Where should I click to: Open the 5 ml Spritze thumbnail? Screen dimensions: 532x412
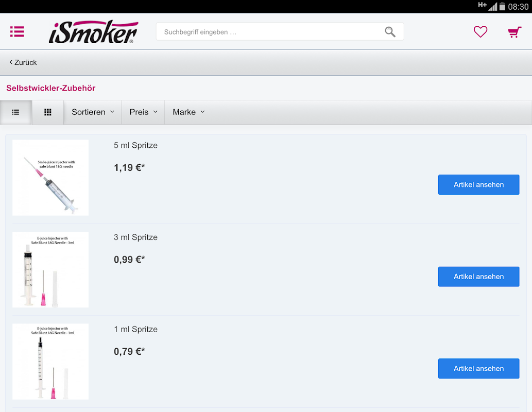tap(50, 178)
